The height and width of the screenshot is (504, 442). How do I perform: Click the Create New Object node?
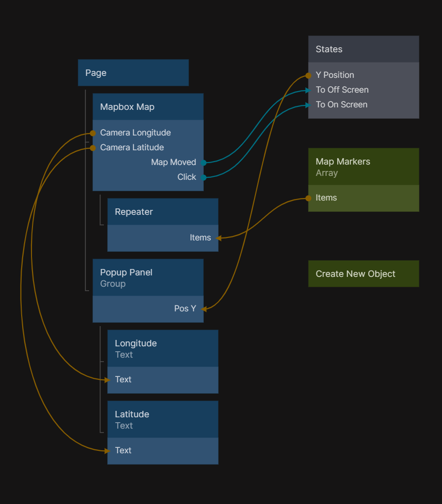(363, 274)
